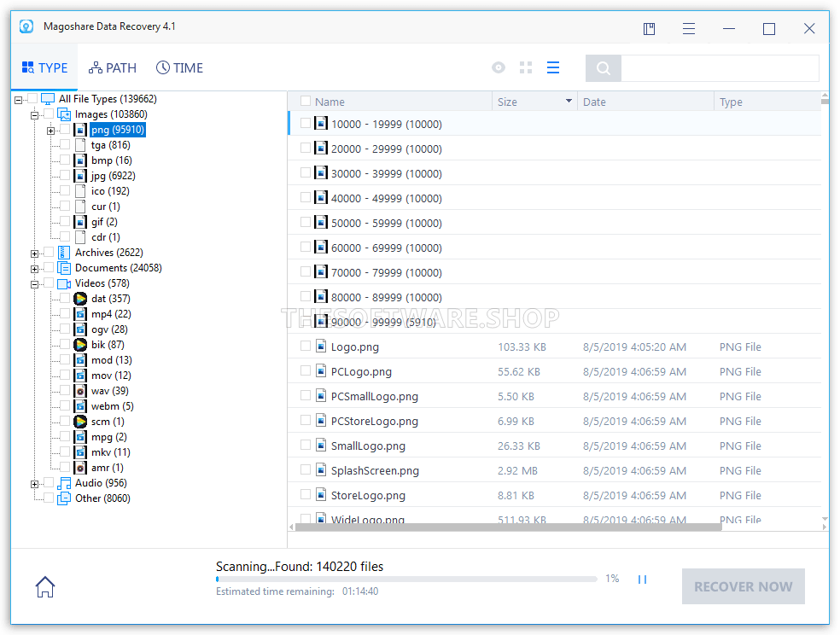Check the PCLogo.png checkbox

(x=306, y=370)
